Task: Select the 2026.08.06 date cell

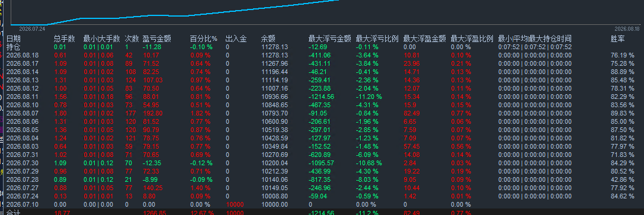Action: [x=23, y=121]
